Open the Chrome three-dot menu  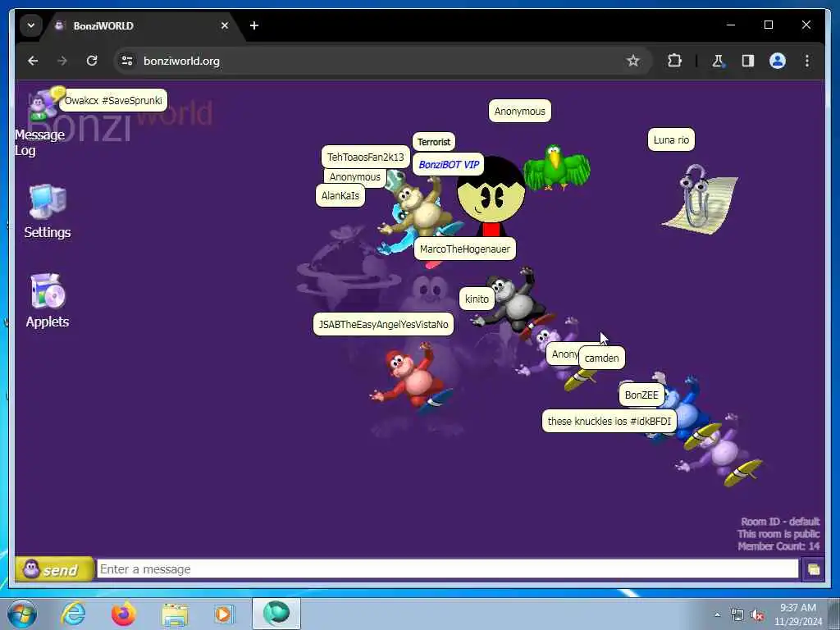pos(807,61)
